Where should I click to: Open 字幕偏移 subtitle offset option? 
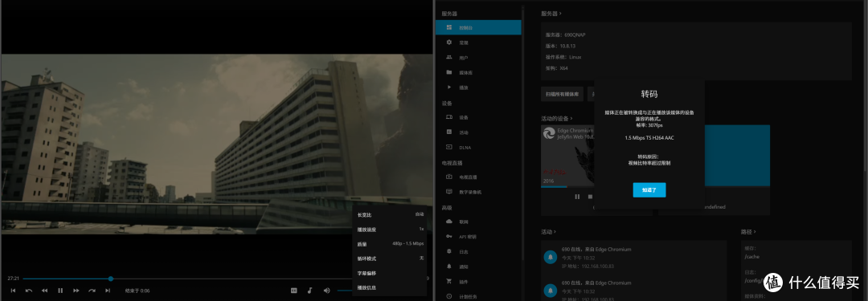390,274
